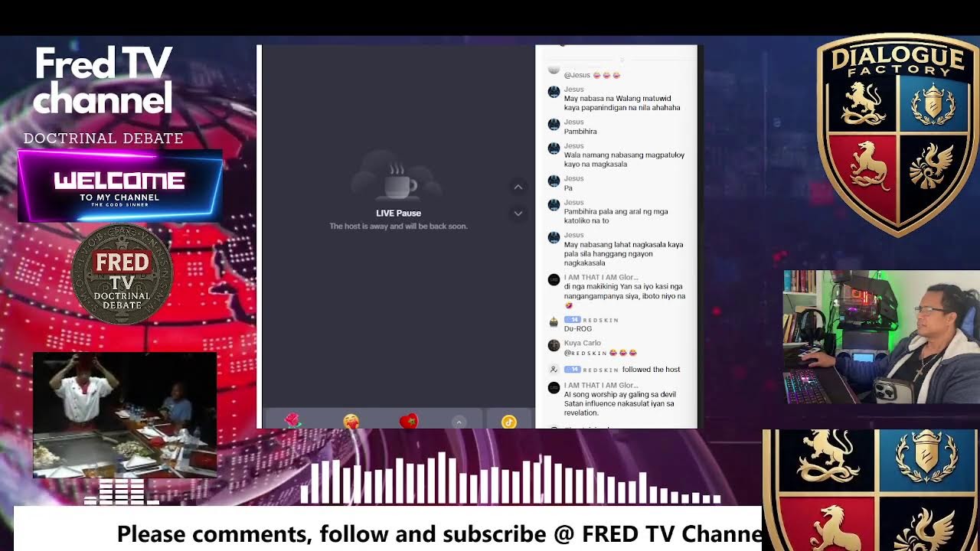Click level 14 badge in 'followed the host' row
Viewport: 980px width, 551px height.
572,369
